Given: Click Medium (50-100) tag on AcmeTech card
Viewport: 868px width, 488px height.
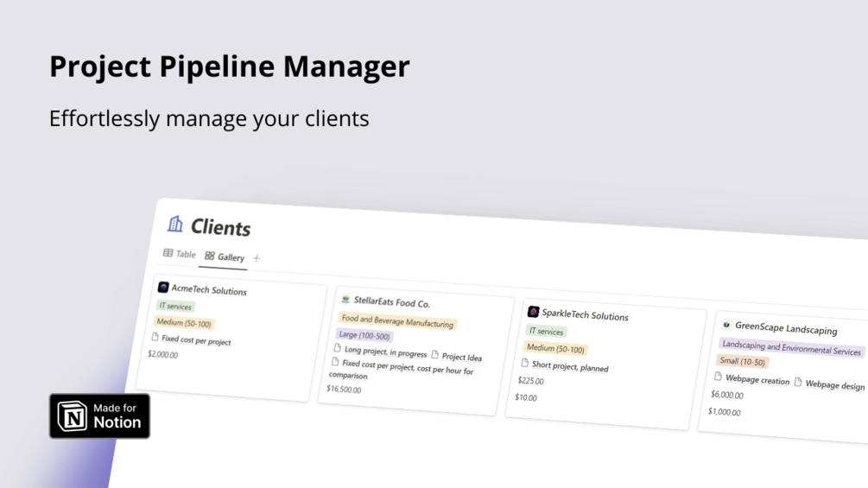Looking at the screenshot, I should pyautogui.click(x=184, y=323).
